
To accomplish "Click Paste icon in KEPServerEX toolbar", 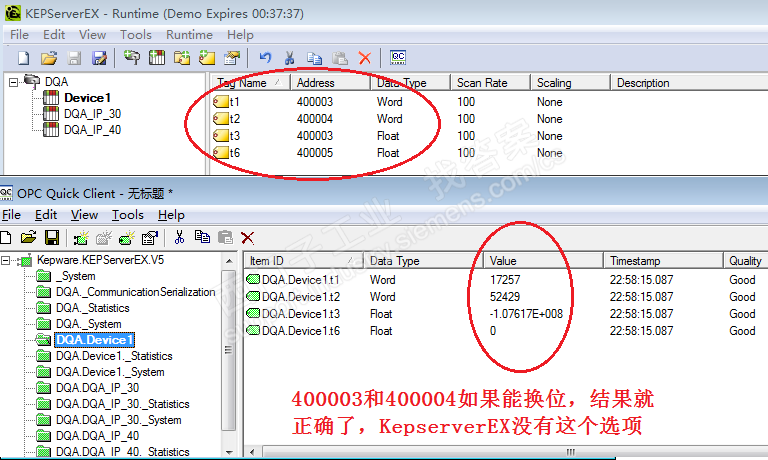I will click(x=340, y=58).
